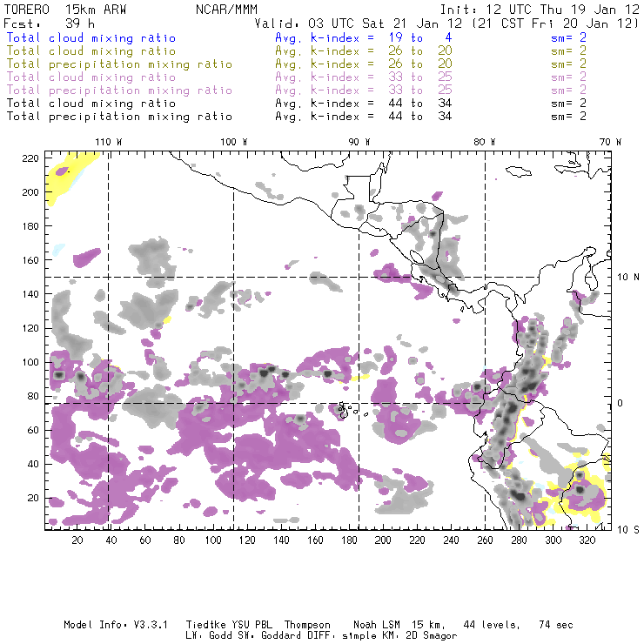Click the '90 W' longitude label
This screenshot has width=644, height=644.
[359, 142]
